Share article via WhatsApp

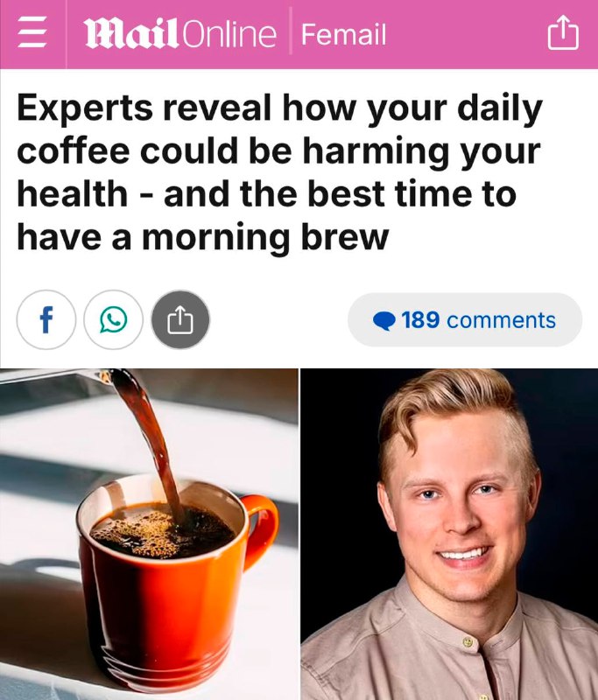tap(114, 319)
